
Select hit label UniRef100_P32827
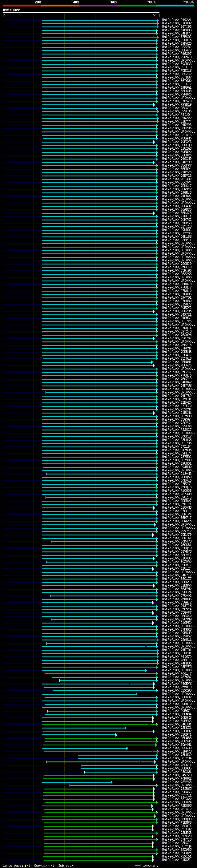click(x=176, y=430)
